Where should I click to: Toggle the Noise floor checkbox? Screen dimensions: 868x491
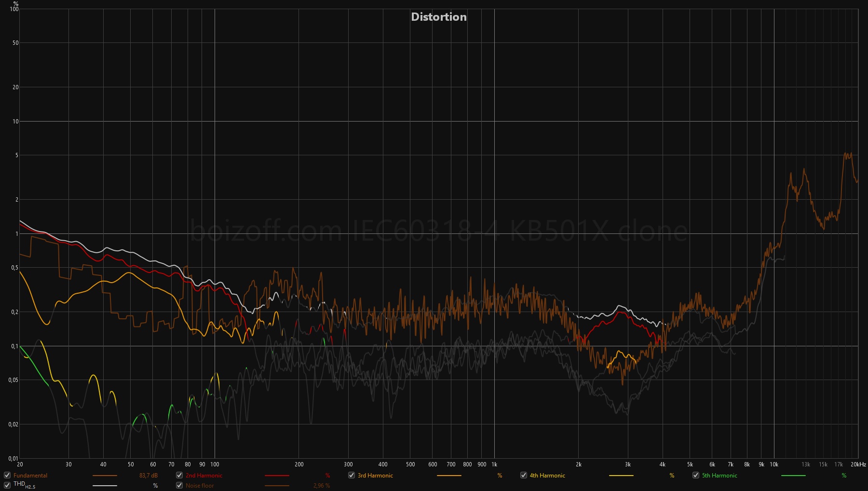[179, 485]
